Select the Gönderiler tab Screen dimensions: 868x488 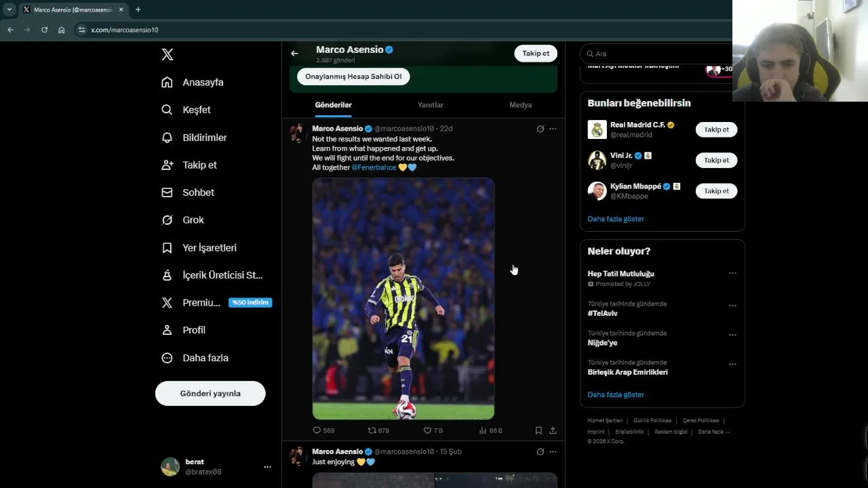333,105
